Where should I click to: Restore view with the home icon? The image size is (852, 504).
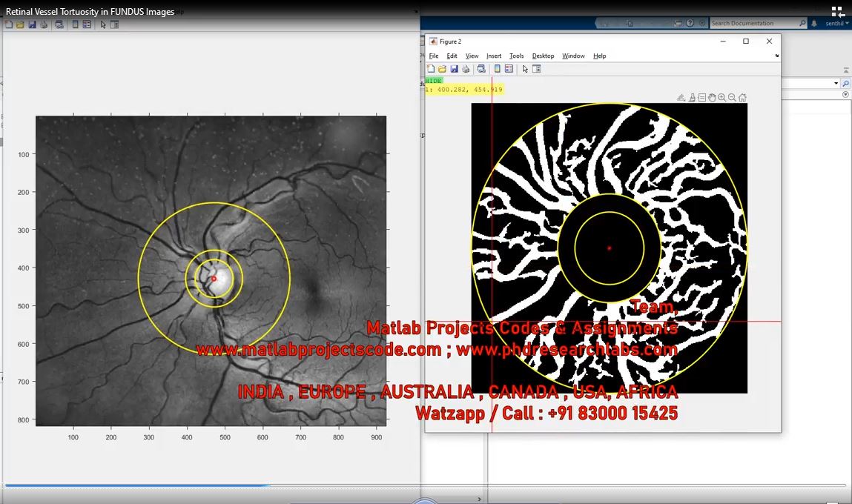tap(742, 97)
